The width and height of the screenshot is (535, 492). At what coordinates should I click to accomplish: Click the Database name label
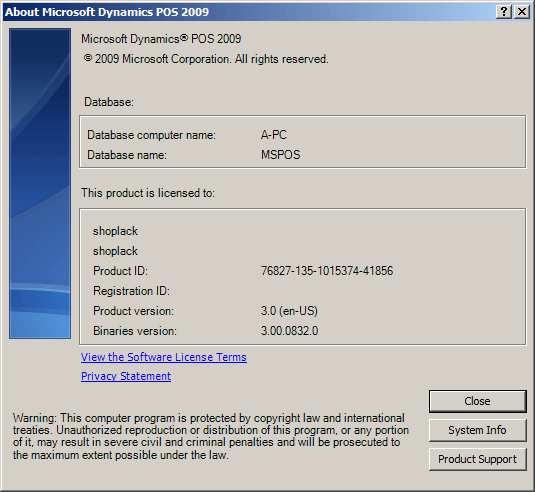point(127,155)
